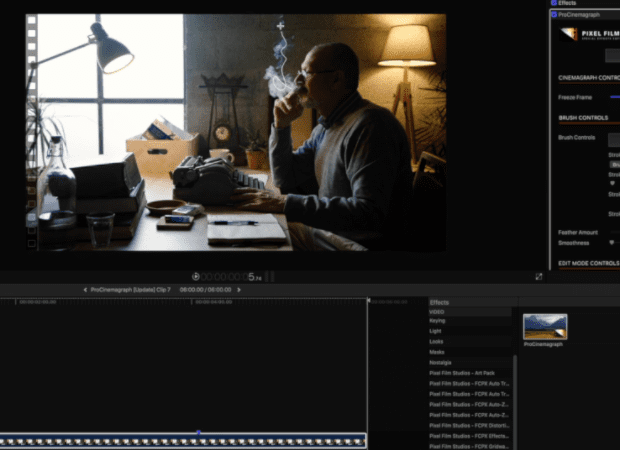
Task: Select Pixel Film Studios - FCPX Gridwa... category
Action: click(x=470, y=446)
